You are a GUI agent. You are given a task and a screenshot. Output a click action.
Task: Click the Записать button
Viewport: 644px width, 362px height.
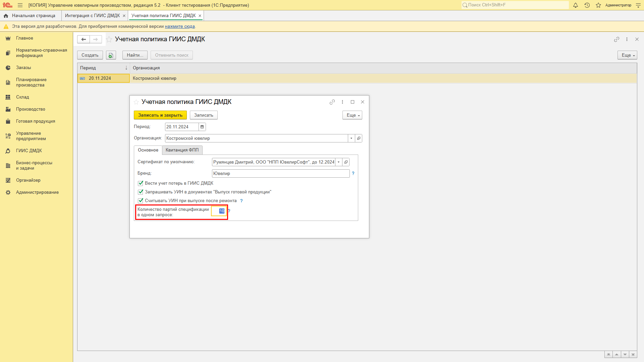pyautogui.click(x=204, y=115)
